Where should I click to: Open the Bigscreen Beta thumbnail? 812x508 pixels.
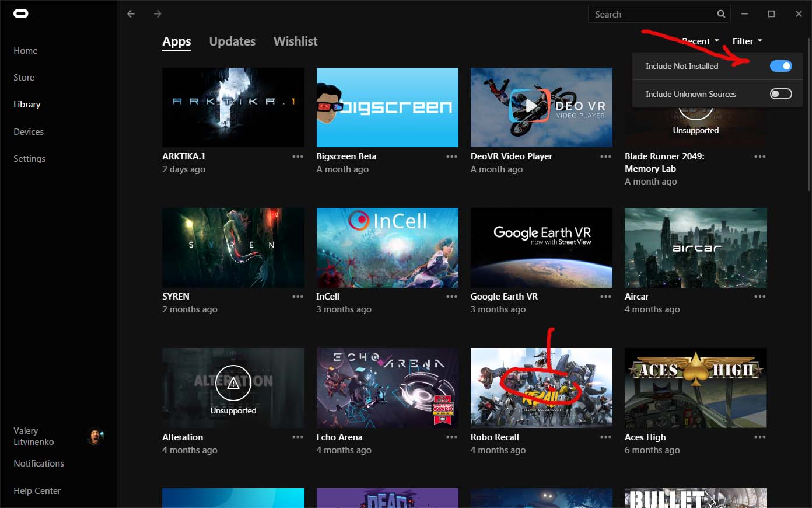tap(387, 107)
